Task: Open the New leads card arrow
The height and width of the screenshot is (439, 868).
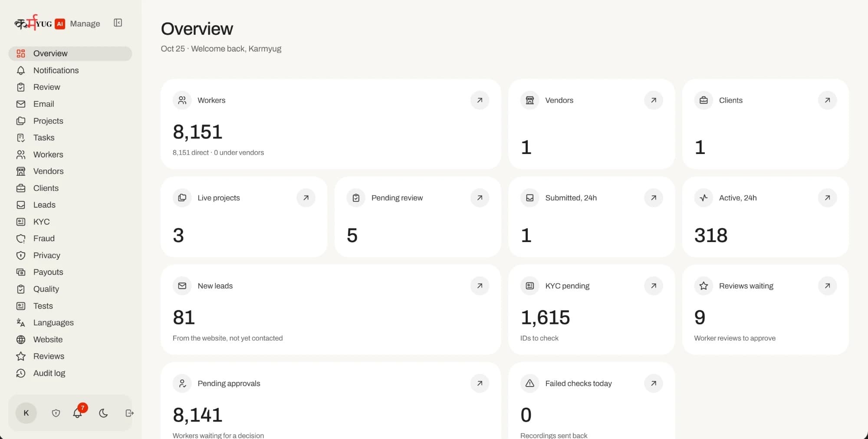Action: click(x=480, y=286)
